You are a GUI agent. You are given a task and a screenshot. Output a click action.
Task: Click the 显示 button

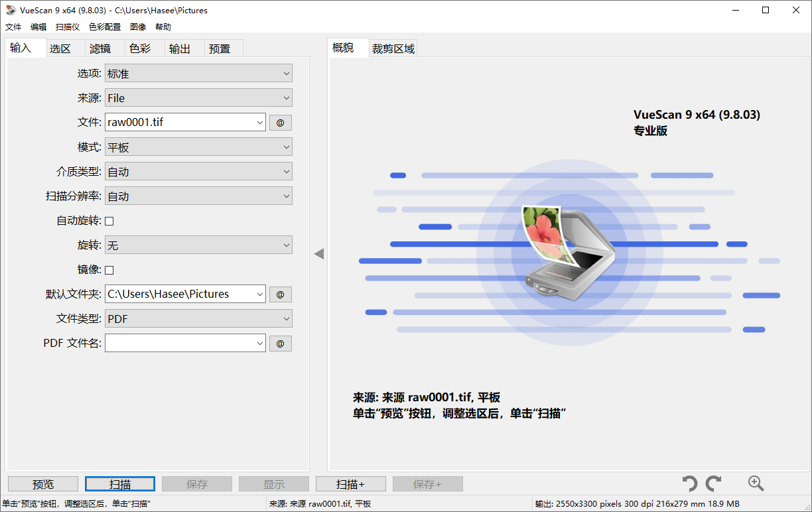pyautogui.click(x=274, y=484)
